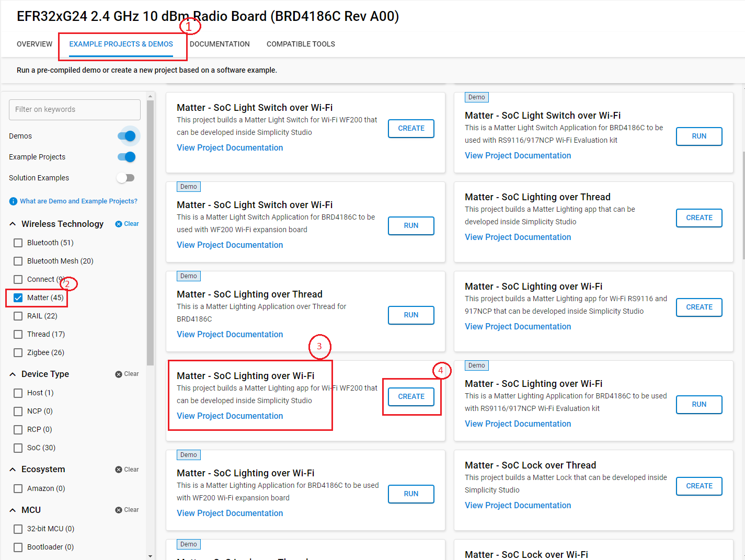This screenshot has height=560, width=745.
Task: Click the sidebar scroll up arrow
Action: [x=151, y=96]
